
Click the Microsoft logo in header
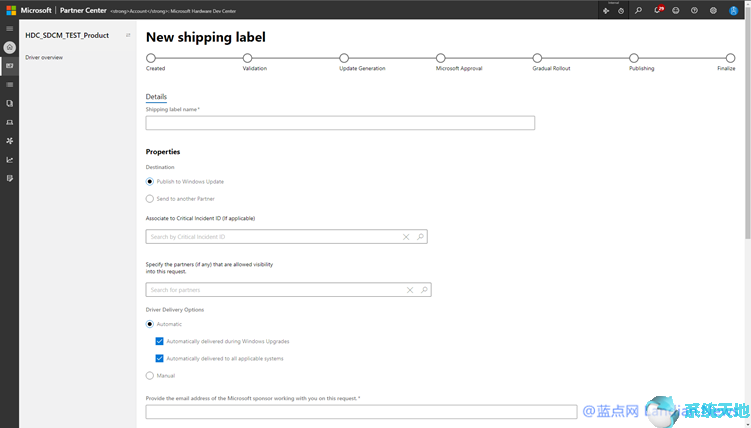11,10
